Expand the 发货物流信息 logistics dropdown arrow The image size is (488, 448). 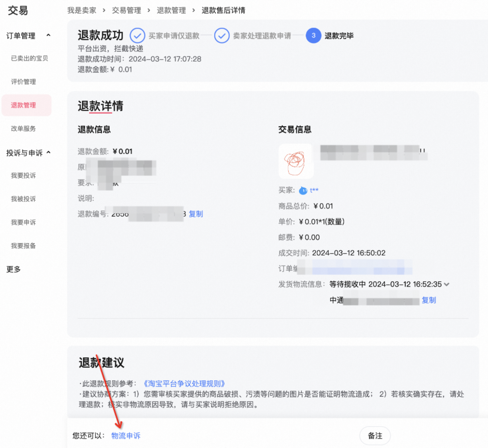coord(447,284)
